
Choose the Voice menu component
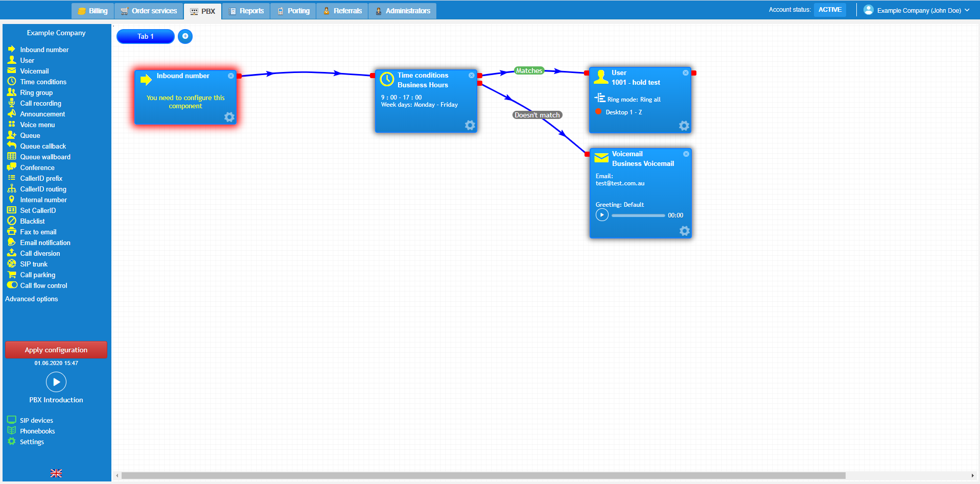pos(37,125)
